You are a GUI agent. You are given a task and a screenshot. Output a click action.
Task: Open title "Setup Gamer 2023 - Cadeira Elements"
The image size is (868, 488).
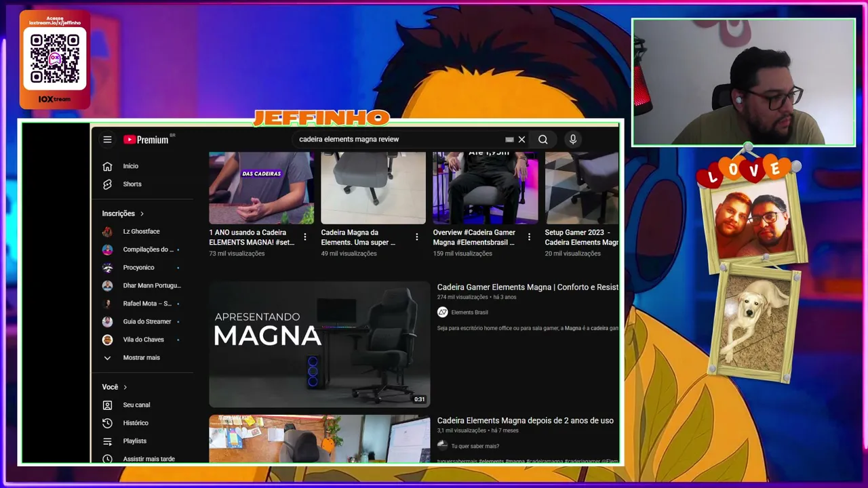[582, 237]
